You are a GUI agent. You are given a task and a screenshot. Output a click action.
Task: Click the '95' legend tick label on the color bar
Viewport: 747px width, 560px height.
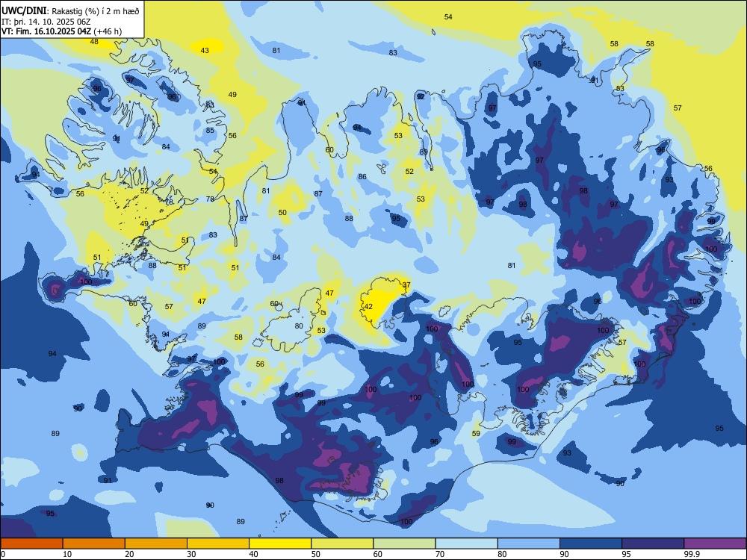pos(626,554)
